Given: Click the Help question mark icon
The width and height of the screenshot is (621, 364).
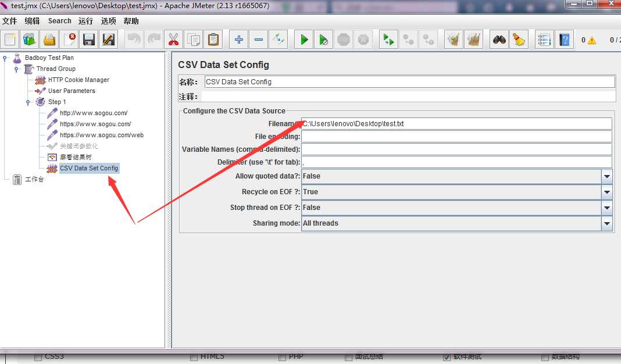Looking at the screenshot, I should 565,40.
